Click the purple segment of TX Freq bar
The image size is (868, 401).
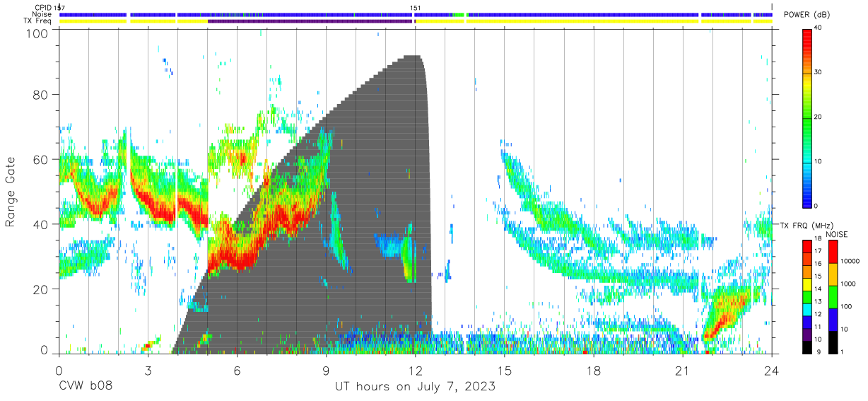[310, 21]
